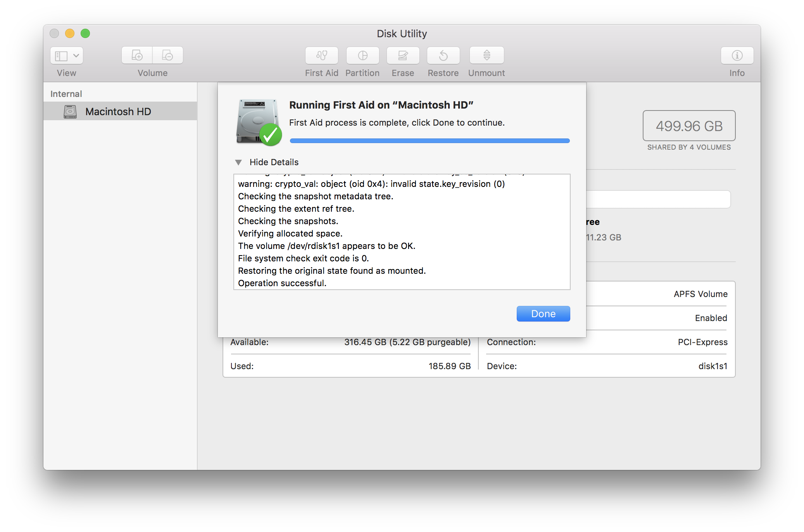Click the hard drive checkmark icon in dialog

click(x=259, y=122)
